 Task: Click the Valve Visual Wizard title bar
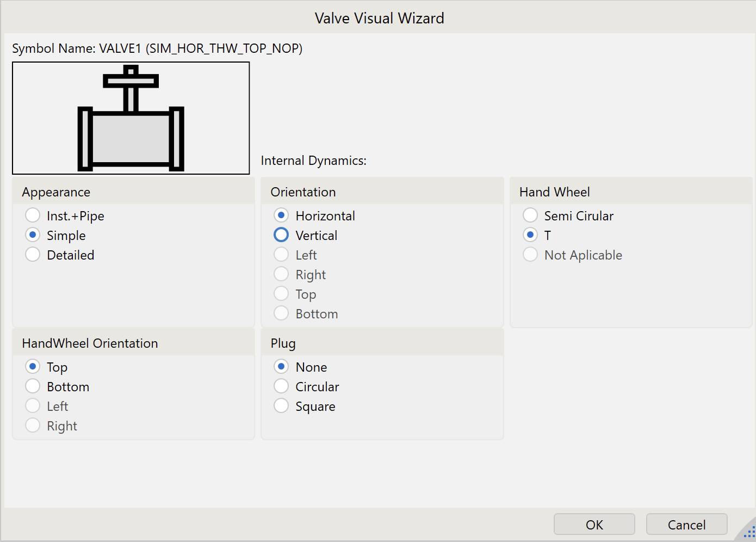click(379, 18)
